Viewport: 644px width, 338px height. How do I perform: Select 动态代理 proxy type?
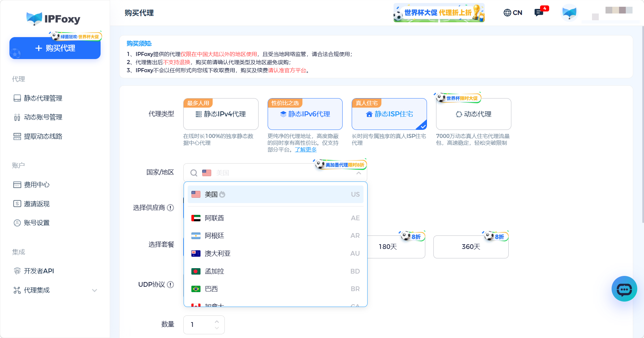click(474, 114)
